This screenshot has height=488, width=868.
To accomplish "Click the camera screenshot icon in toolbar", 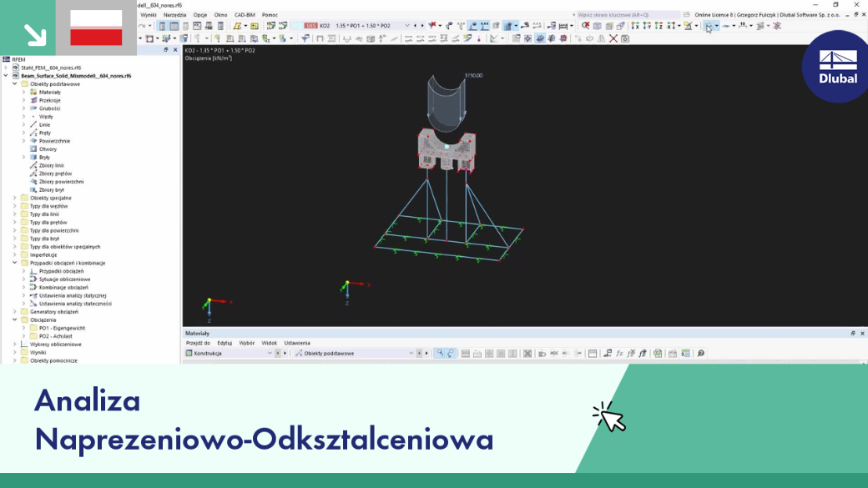I will 625,38.
